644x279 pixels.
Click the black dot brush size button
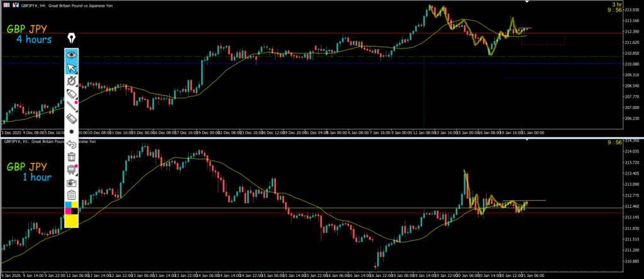(x=72, y=131)
